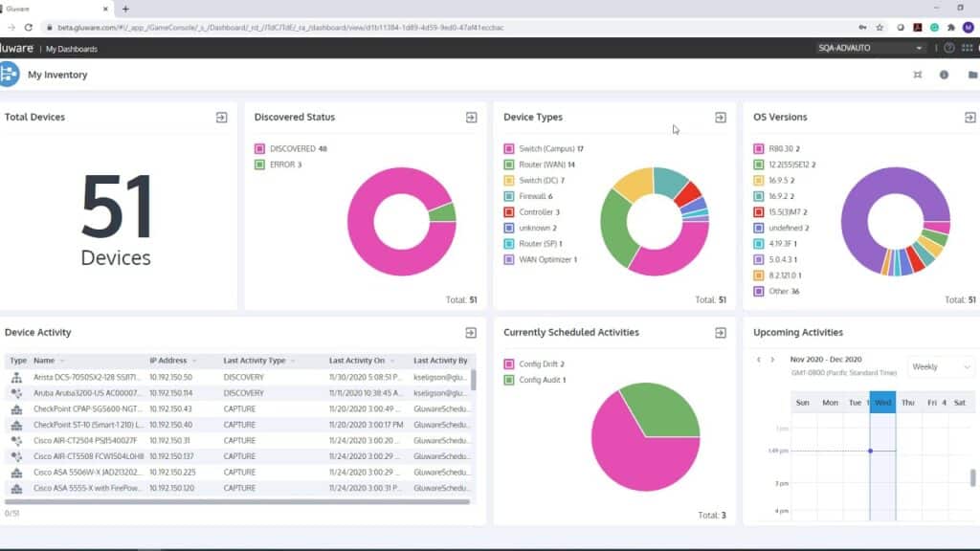Toggle the DISCOVERED legend item in Discovered Status
This screenshot has height=551, width=980.
click(281, 148)
